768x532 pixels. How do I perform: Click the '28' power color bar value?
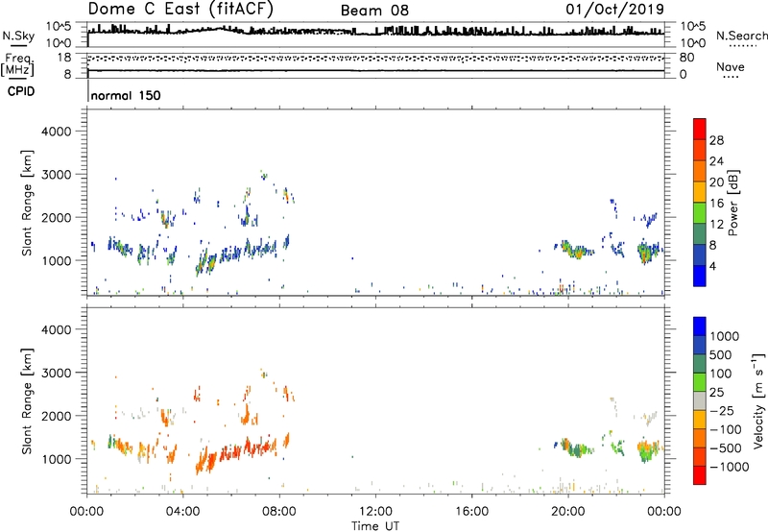(x=716, y=140)
